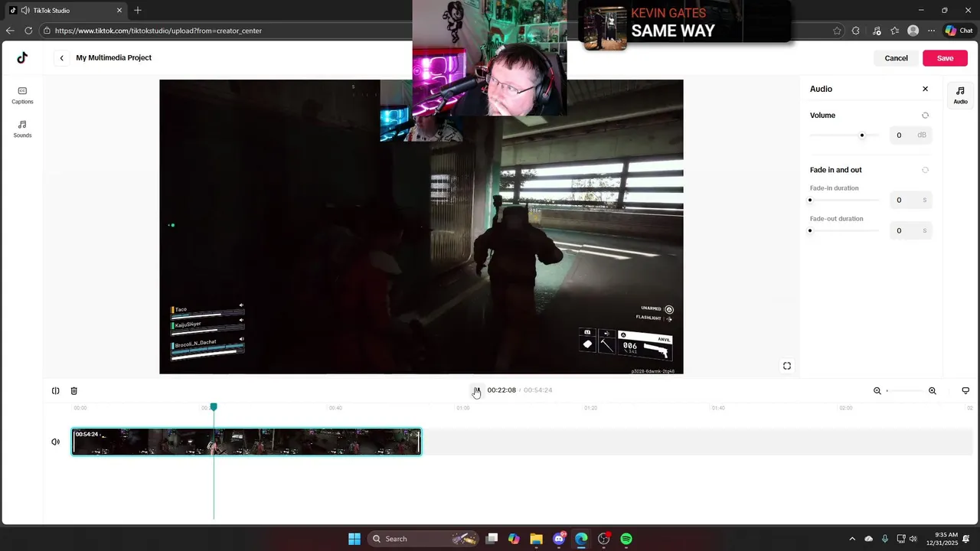The height and width of the screenshot is (551, 980).
Task: Split the clip at the playhead
Action: click(55, 391)
